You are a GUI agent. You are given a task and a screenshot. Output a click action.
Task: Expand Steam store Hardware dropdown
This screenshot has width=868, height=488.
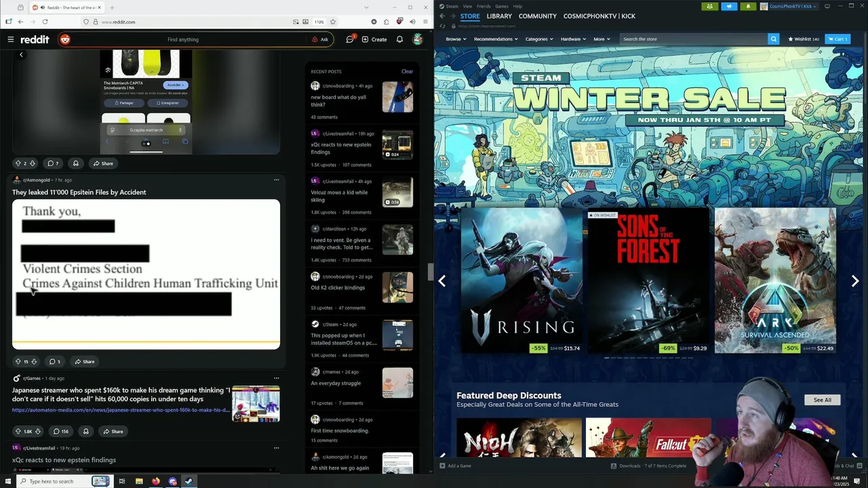click(573, 39)
